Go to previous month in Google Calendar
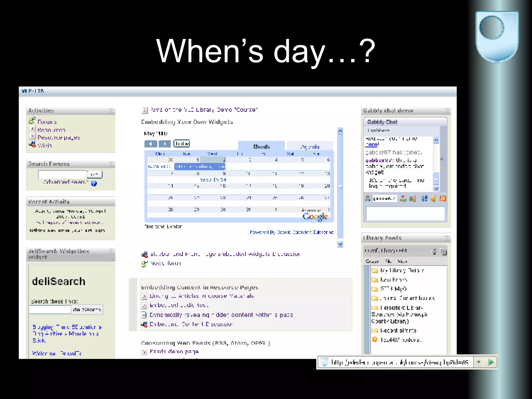The height and width of the screenshot is (399, 532). click(151, 144)
